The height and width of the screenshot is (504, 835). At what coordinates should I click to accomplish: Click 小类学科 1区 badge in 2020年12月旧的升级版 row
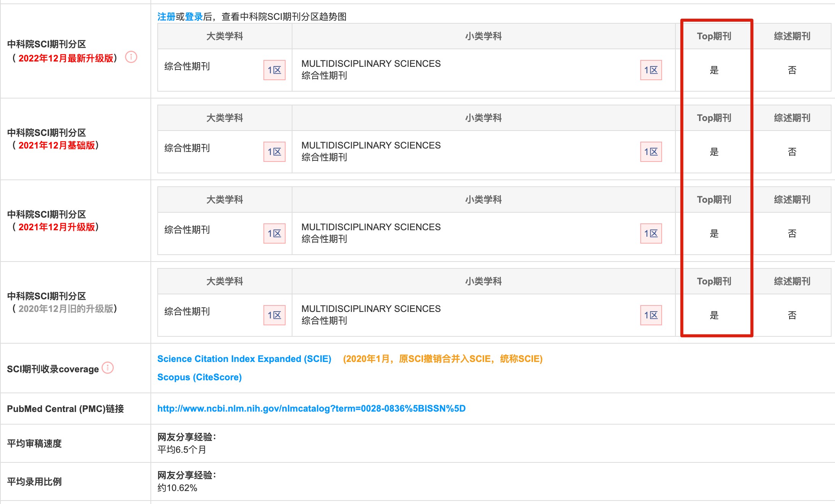coord(651,315)
